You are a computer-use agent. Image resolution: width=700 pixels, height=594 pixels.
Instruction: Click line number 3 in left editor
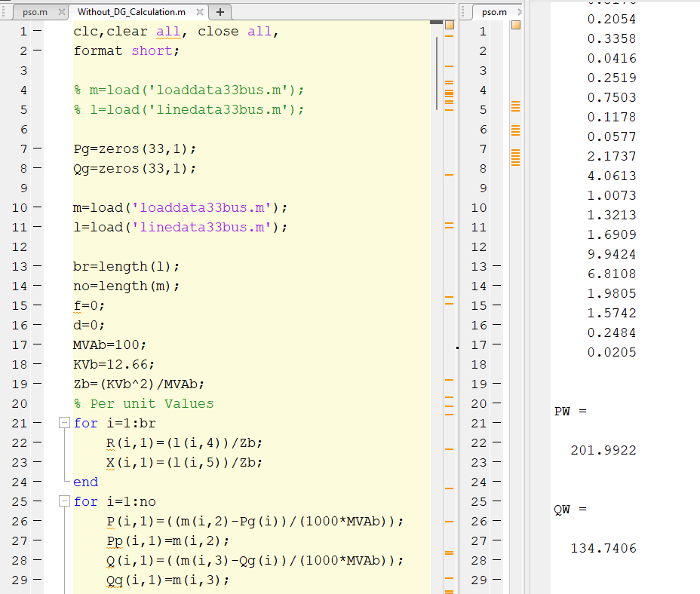pyautogui.click(x=23, y=71)
